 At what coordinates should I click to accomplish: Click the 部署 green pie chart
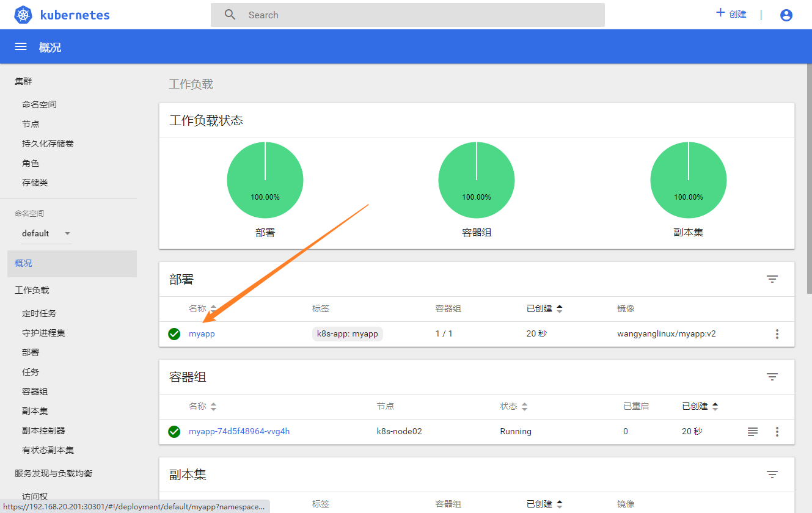(x=265, y=180)
